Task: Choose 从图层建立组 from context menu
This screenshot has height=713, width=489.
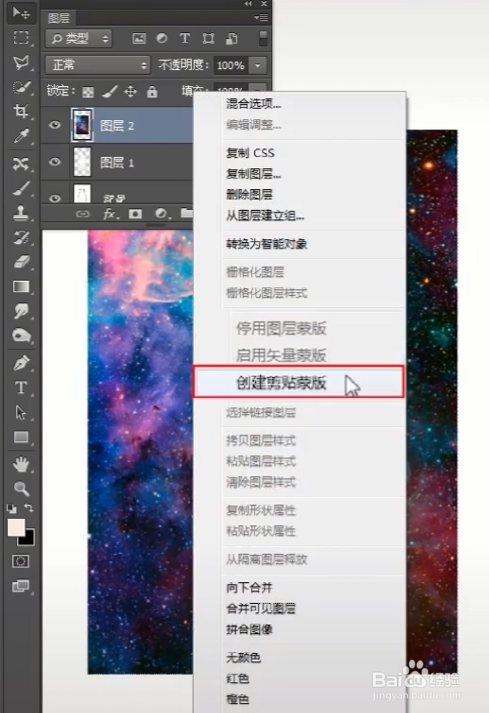Action: (265, 216)
